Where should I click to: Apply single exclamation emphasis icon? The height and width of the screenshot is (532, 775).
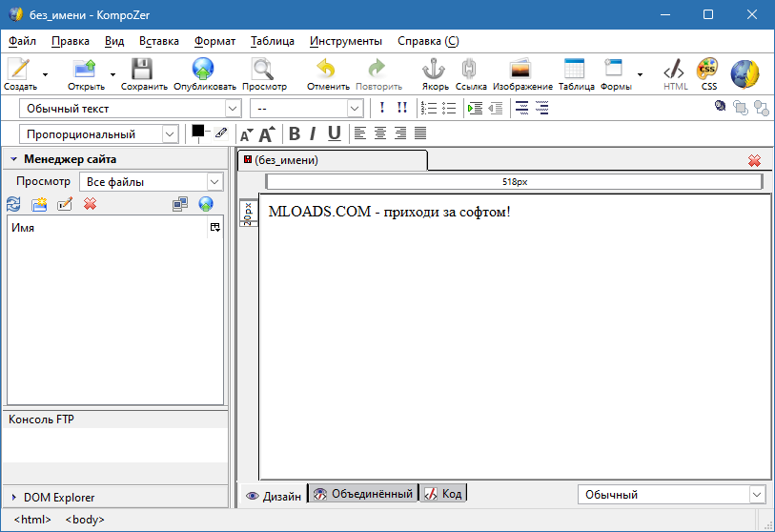point(382,108)
